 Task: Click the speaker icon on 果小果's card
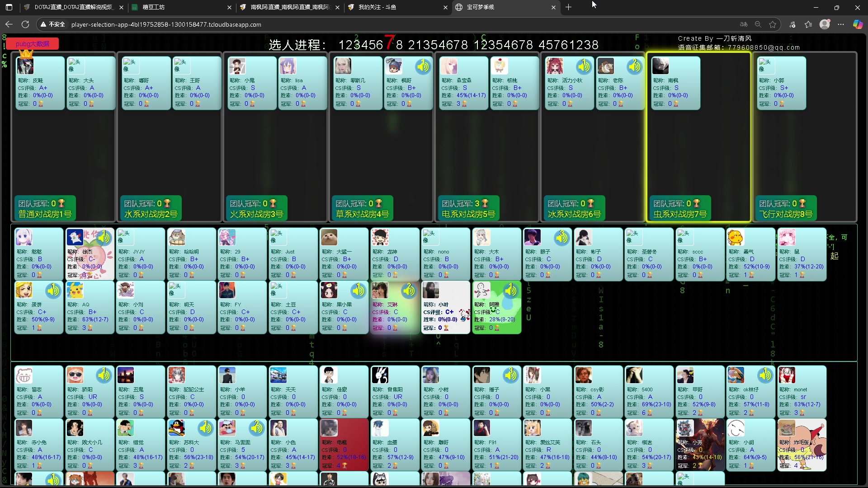point(358,291)
